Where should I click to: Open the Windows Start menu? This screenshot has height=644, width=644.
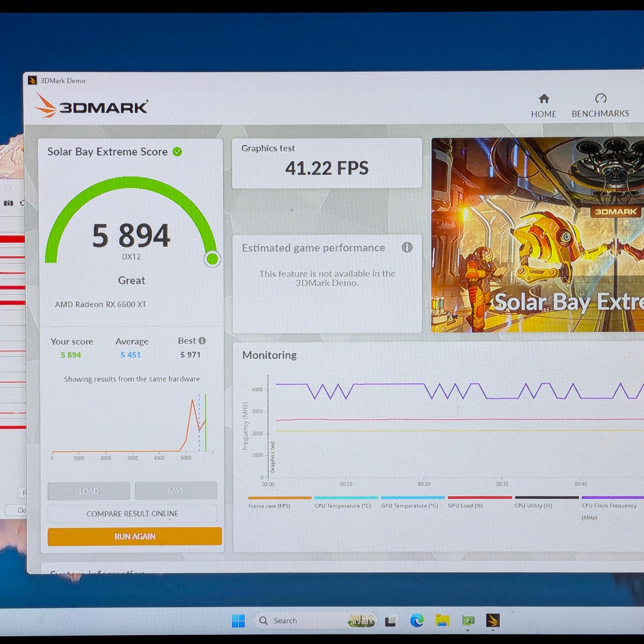[x=238, y=621]
